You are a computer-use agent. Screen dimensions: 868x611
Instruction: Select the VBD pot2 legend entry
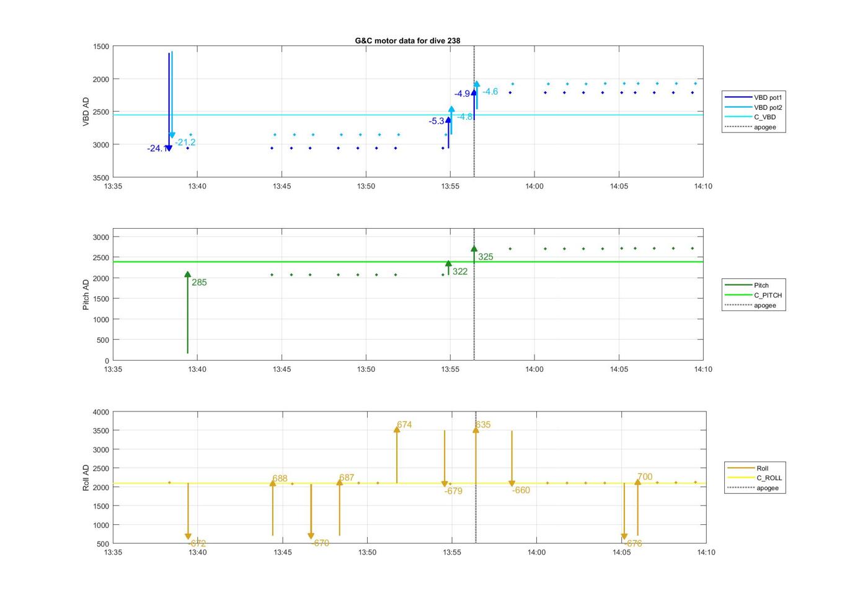click(x=753, y=107)
